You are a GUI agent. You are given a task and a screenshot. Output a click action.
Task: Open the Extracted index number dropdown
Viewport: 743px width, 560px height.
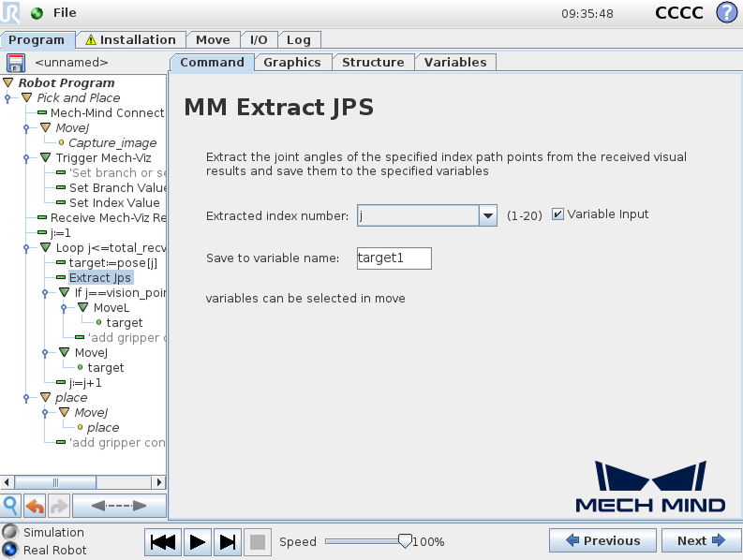coord(487,215)
